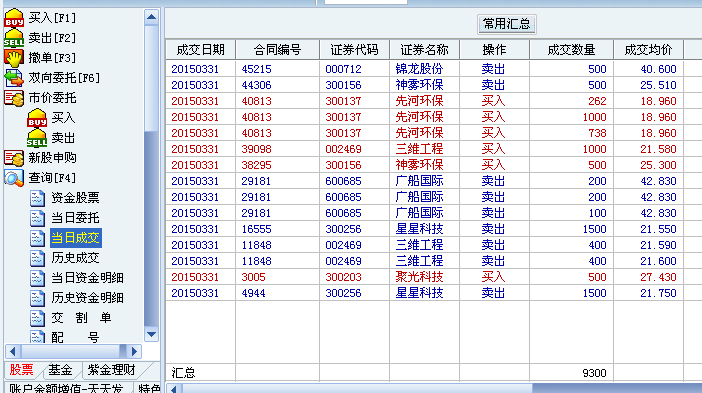Open 买入[F1] in the sidebar
Image resolution: width=702 pixels, height=393 pixels.
click(x=52, y=18)
